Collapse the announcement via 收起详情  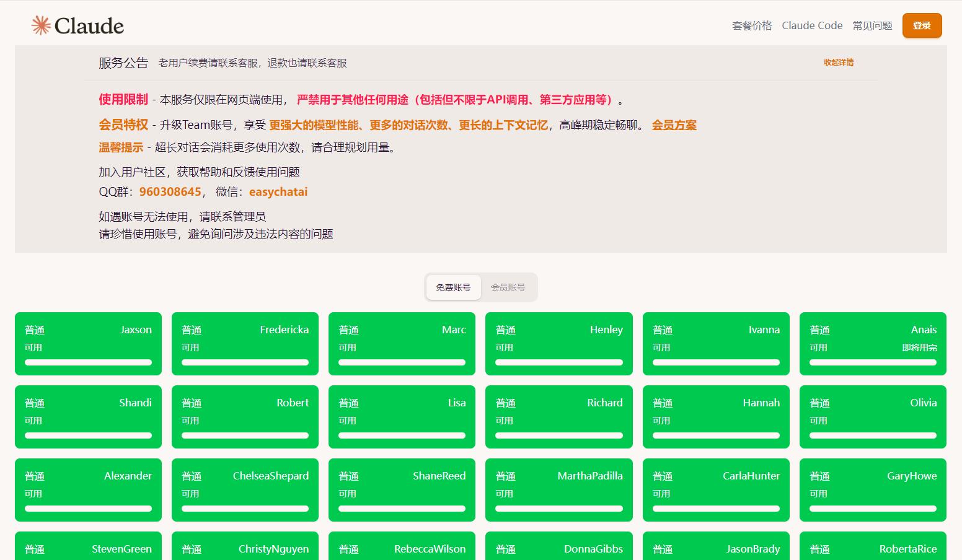838,62
